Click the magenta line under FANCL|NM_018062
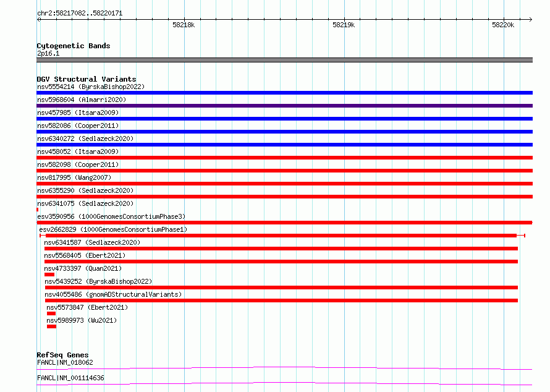 pyautogui.click(x=284, y=368)
